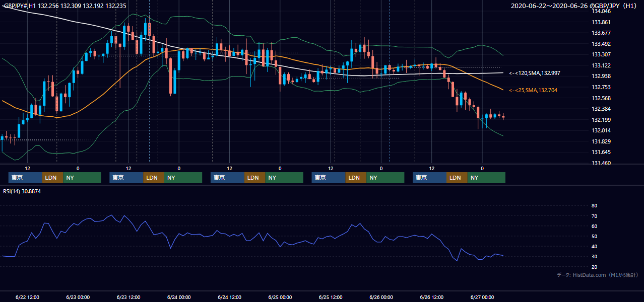644x302 pixels.
Task: Select the fifth day's NY session box
Action: coord(486,178)
